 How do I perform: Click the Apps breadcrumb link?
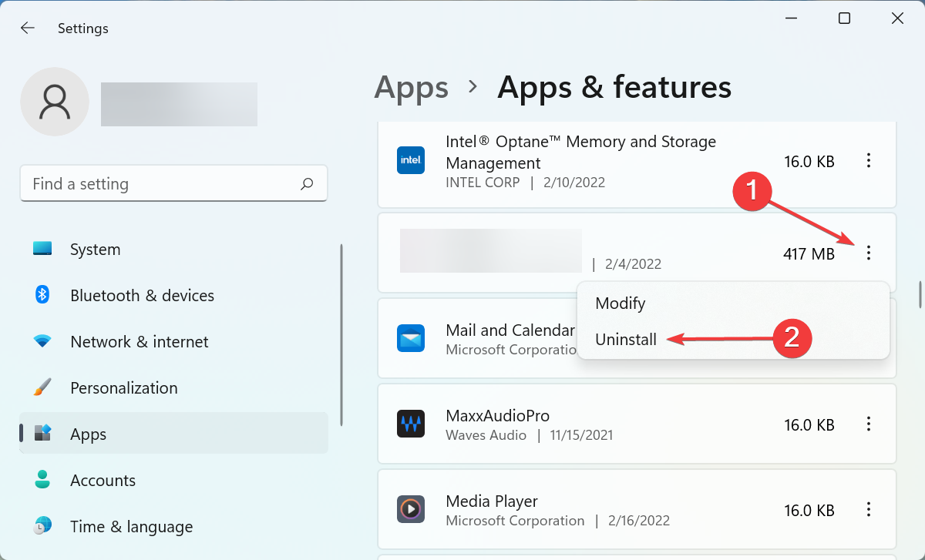pos(411,87)
